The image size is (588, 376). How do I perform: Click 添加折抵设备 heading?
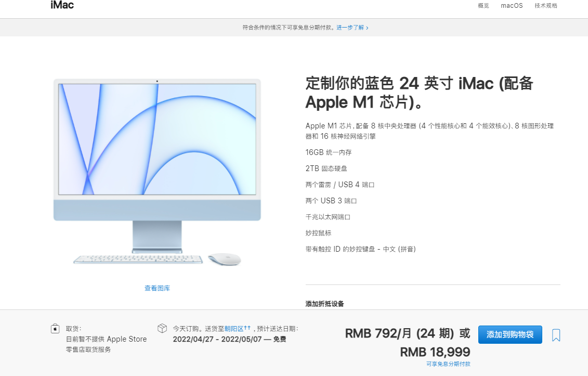[324, 304]
